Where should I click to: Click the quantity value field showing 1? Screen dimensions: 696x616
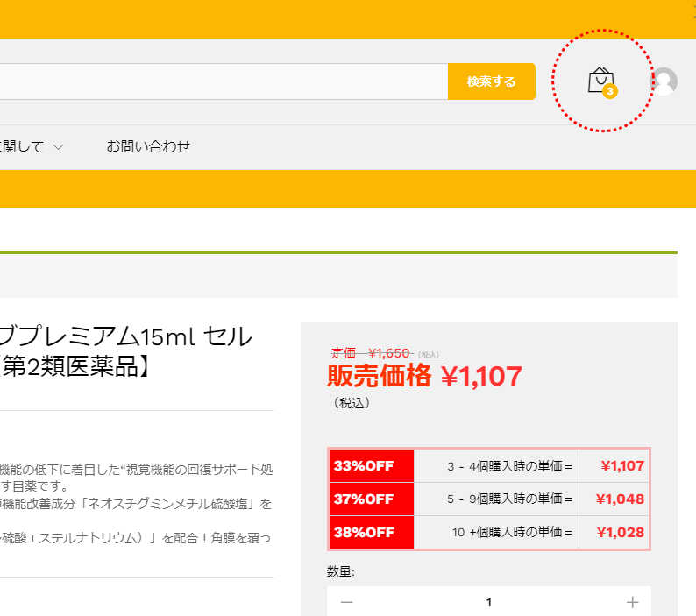[489, 602]
